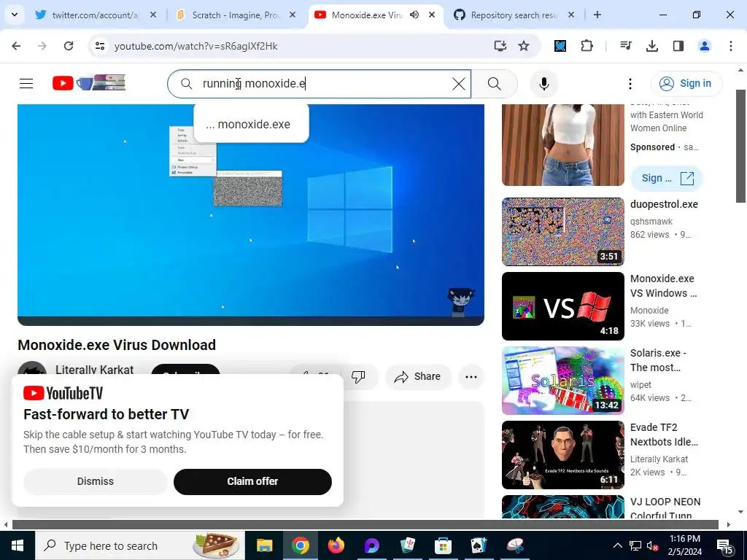Open the taskbar clock showing 1:16 PM
This screenshot has width=747, height=560.
(x=685, y=545)
